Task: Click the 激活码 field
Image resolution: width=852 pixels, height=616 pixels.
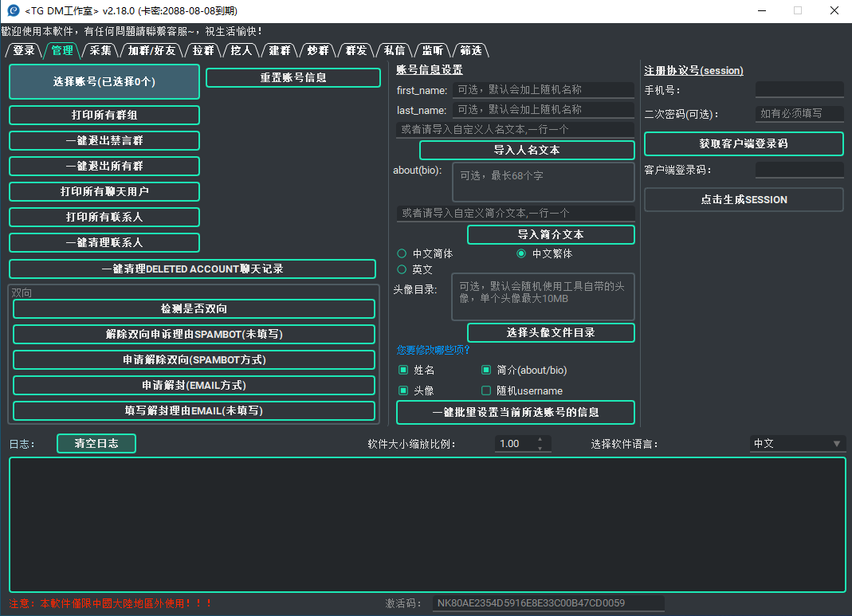Action: click(x=548, y=603)
